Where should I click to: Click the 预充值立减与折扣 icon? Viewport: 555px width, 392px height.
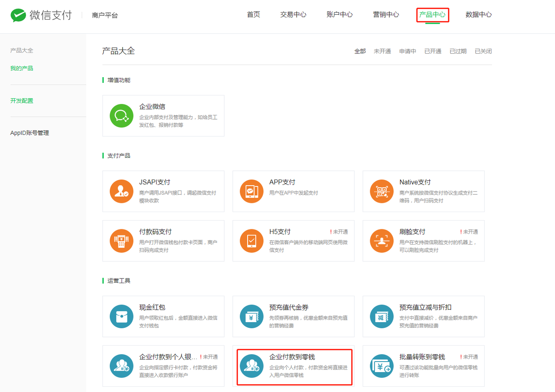[x=382, y=317]
